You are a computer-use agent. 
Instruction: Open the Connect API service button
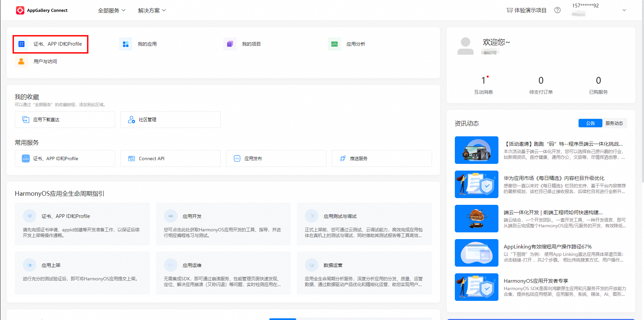coord(170,158)
